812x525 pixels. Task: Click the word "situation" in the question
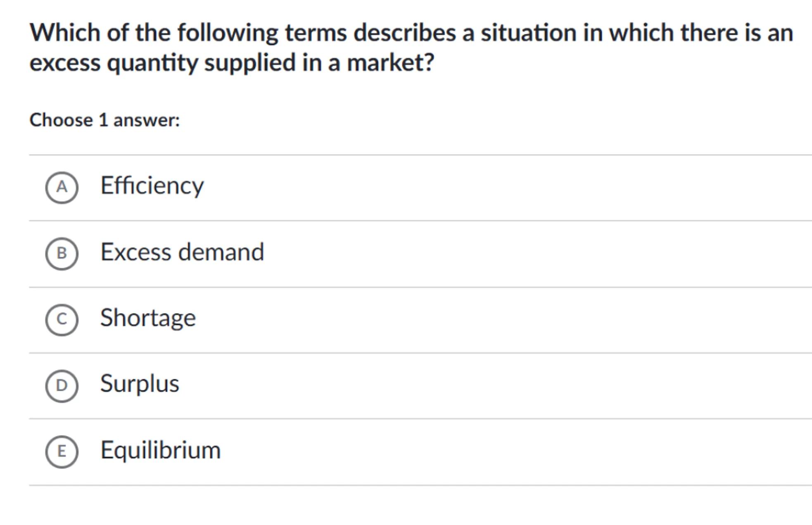(528, 33)
